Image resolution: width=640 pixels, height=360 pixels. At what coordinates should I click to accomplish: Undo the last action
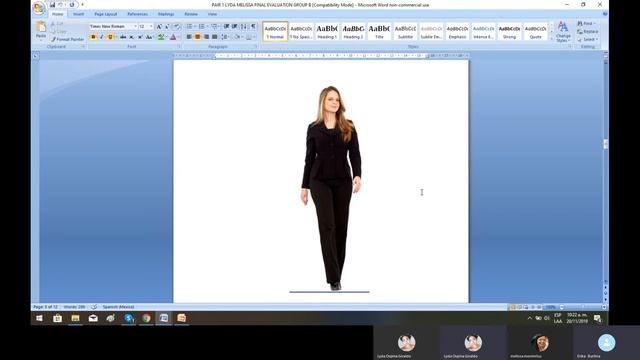61,5
